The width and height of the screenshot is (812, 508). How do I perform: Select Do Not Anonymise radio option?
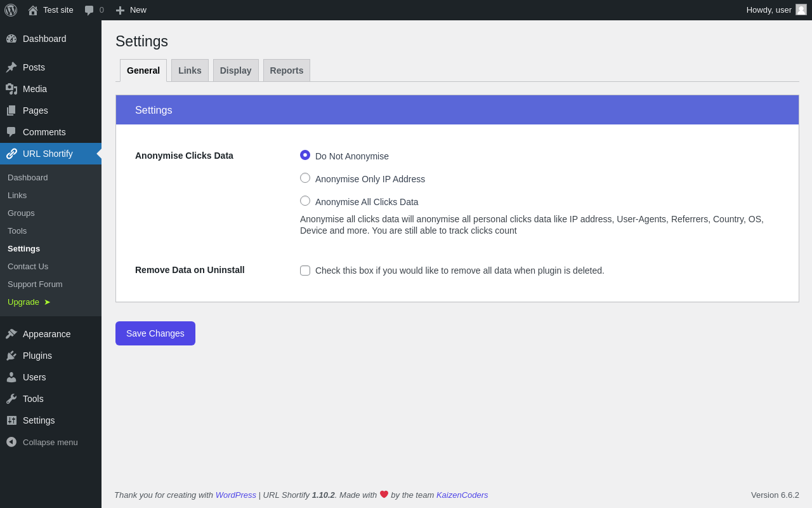305,155
